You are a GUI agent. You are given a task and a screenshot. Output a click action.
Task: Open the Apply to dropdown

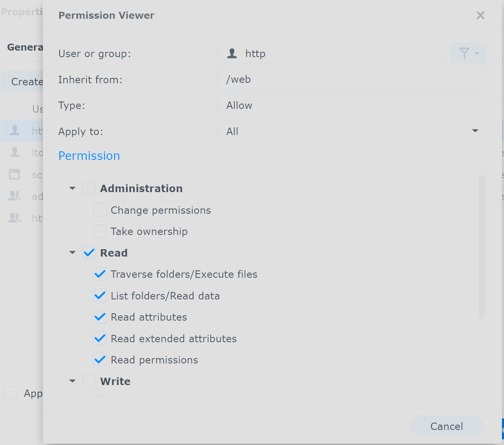352,131
